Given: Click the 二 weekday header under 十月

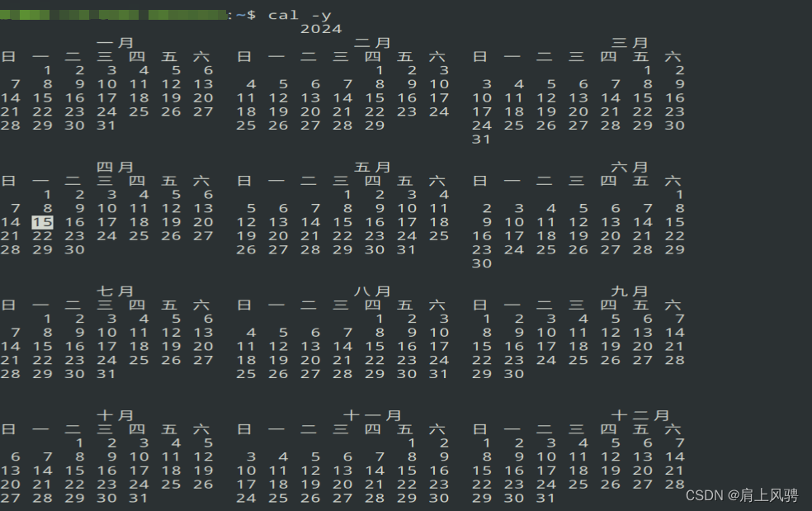Looking at the screenshot, I should 73,429.
